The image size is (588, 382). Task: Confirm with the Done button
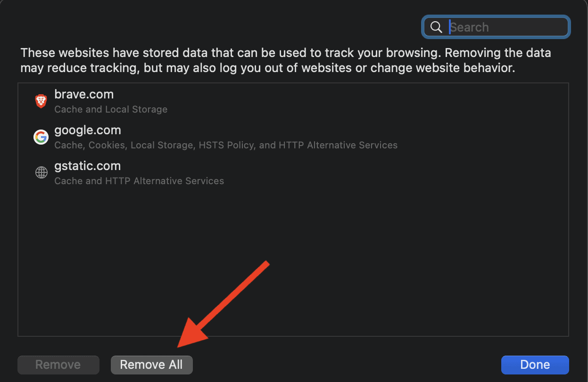(x=535, y=365)
